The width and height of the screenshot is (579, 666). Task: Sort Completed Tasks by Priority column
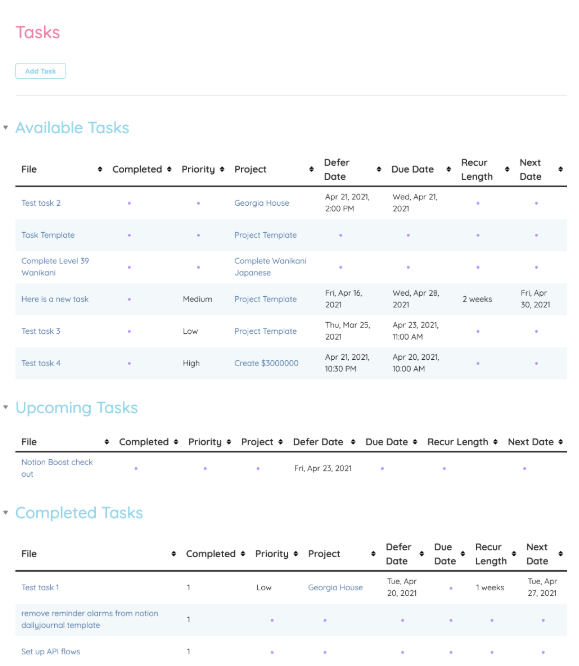pyautogui.click(x=296, y=553)
